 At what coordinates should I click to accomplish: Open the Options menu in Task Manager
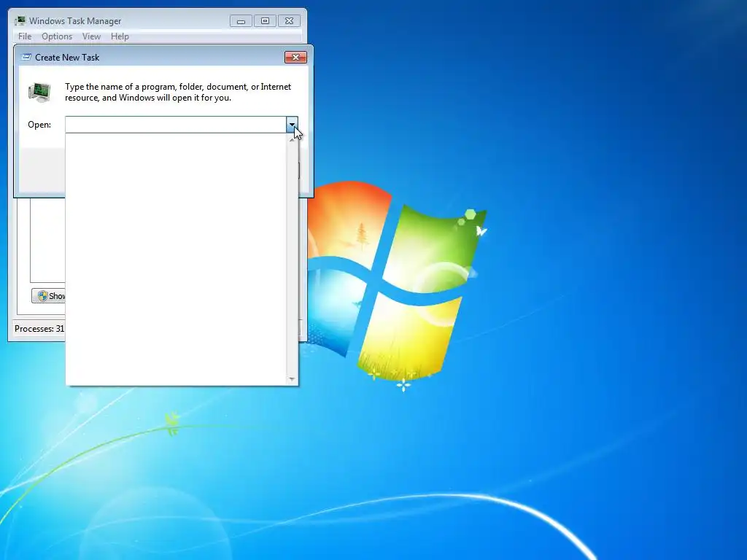(57, 36)
